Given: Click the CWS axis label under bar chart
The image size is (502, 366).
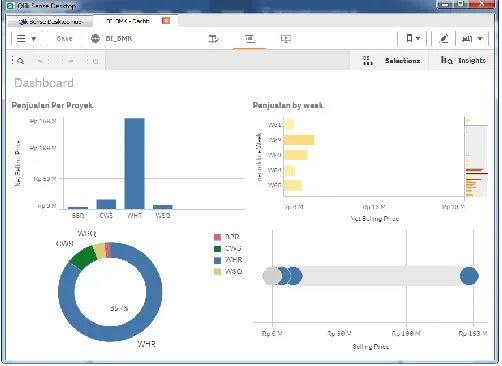Looking at the screenshot, I should 106,216.
